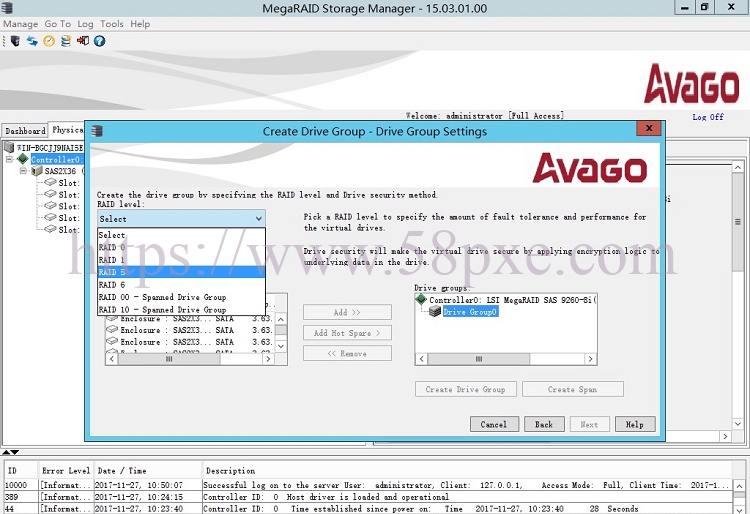
Task: Select Controller0 in the main tree
Action: click(57, 159)
